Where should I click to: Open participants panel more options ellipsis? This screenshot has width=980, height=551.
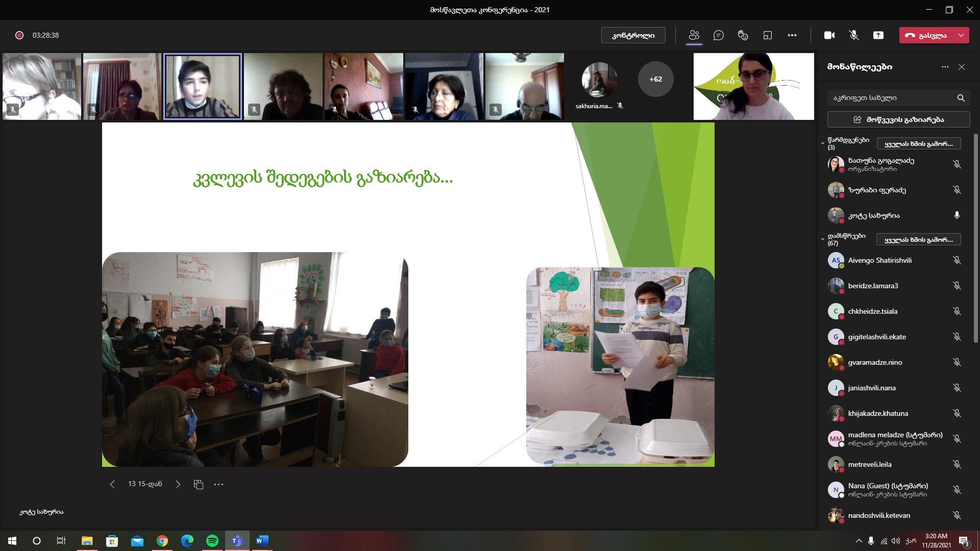tap(945, 67)
